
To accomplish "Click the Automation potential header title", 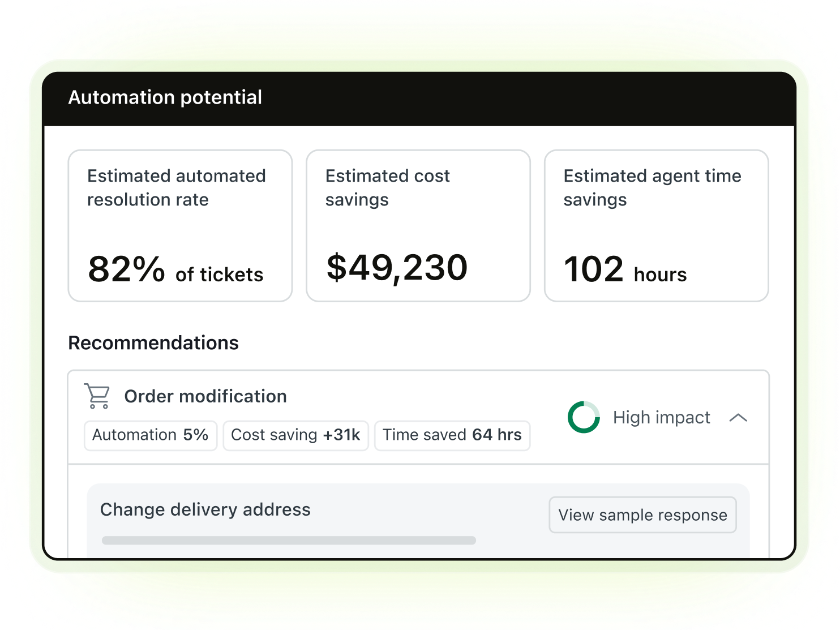I will pyautogui.click(x=165, y=97).
